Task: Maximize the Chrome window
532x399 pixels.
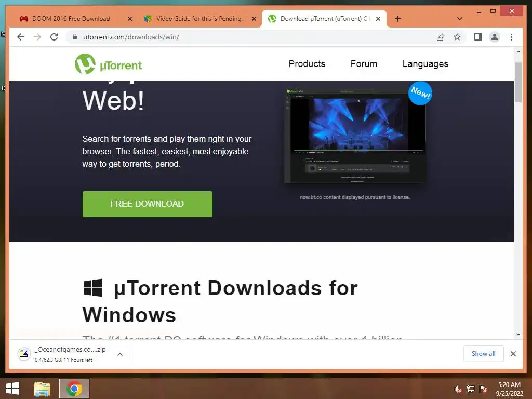Action: [x=493, y=11]
